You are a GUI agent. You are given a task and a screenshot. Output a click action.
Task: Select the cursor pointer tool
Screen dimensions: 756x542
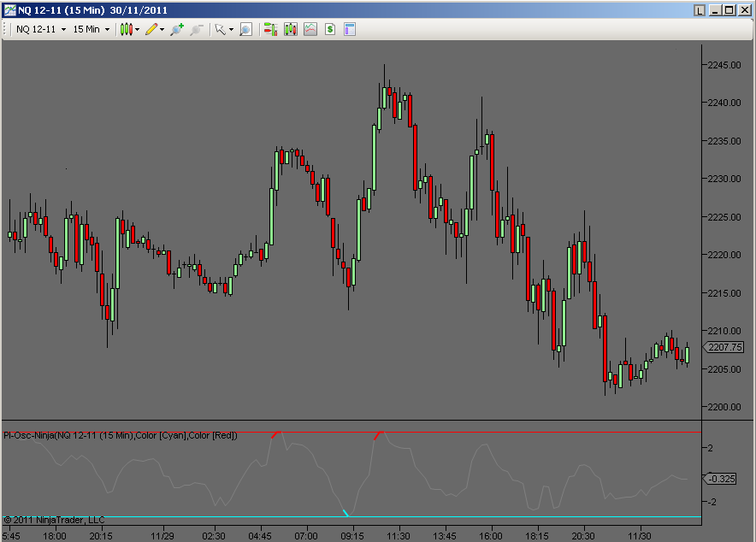(219, 29)
